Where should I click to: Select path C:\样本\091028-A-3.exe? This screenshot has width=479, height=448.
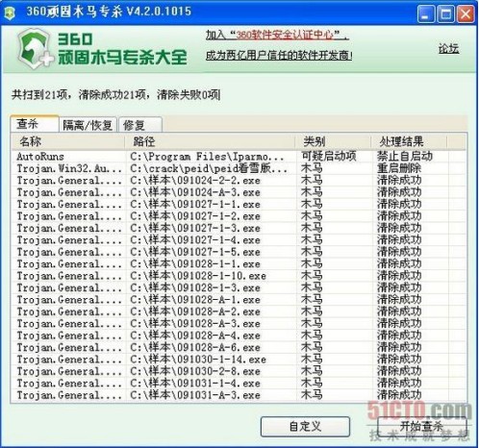(195, 324)
